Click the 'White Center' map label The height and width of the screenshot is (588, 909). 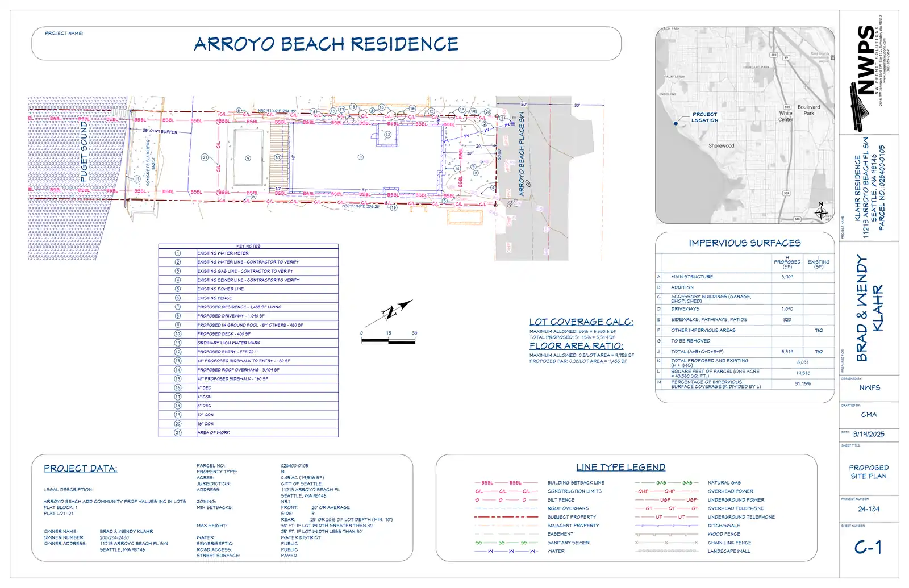point(786,116)
